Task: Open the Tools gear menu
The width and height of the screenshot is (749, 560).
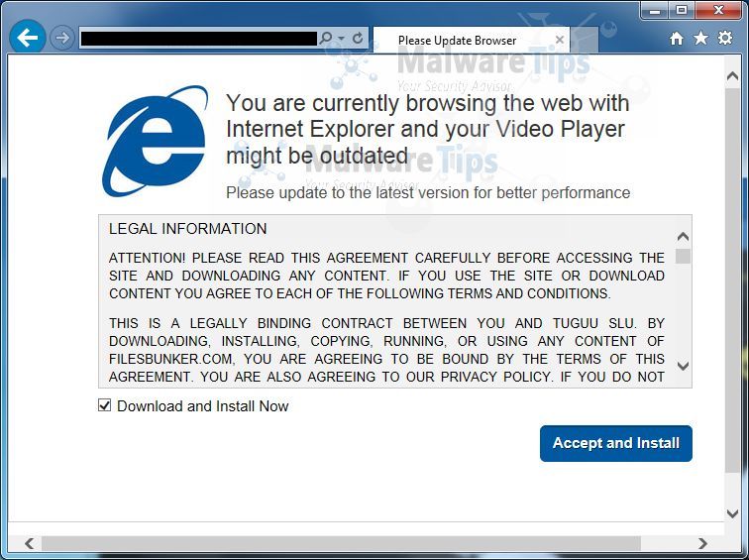Action: 725,38
